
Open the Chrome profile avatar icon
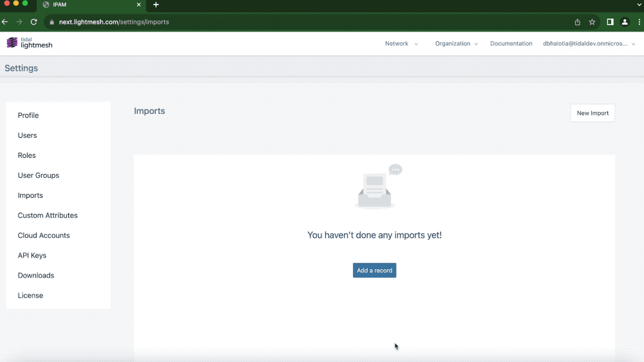tap(624, 22)
